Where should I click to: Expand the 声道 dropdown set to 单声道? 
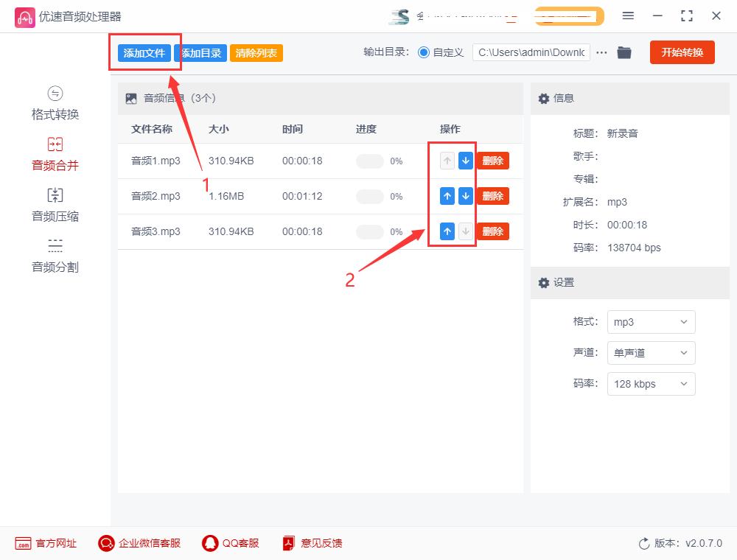(x=651, y=353)
